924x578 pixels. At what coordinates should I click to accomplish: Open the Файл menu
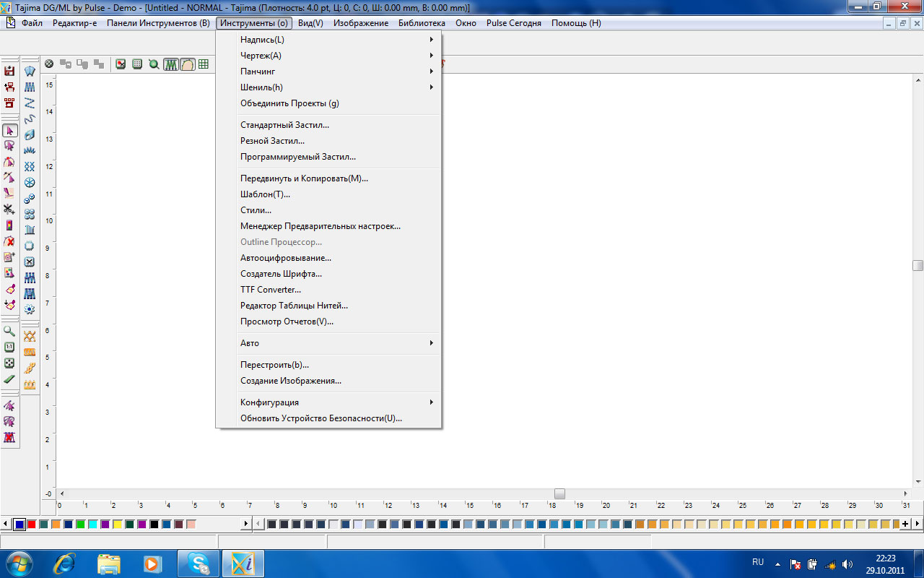tap(32, 23)
